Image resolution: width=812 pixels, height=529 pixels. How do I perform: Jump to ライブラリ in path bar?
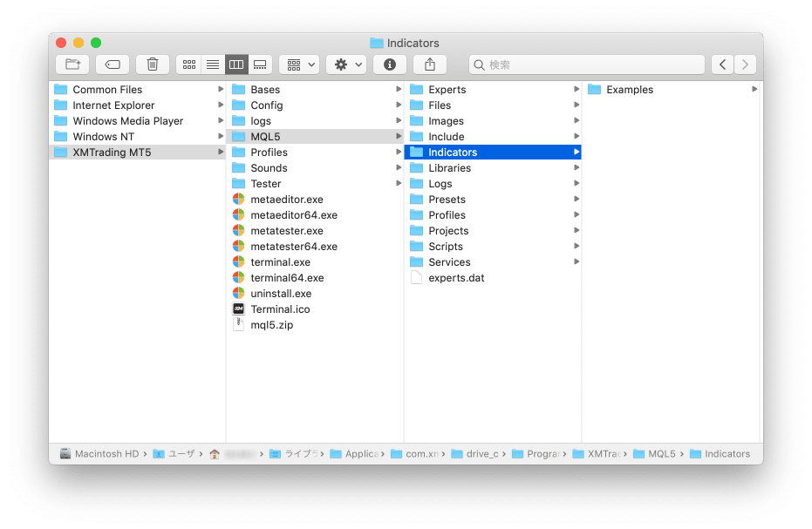coord(294,454)
